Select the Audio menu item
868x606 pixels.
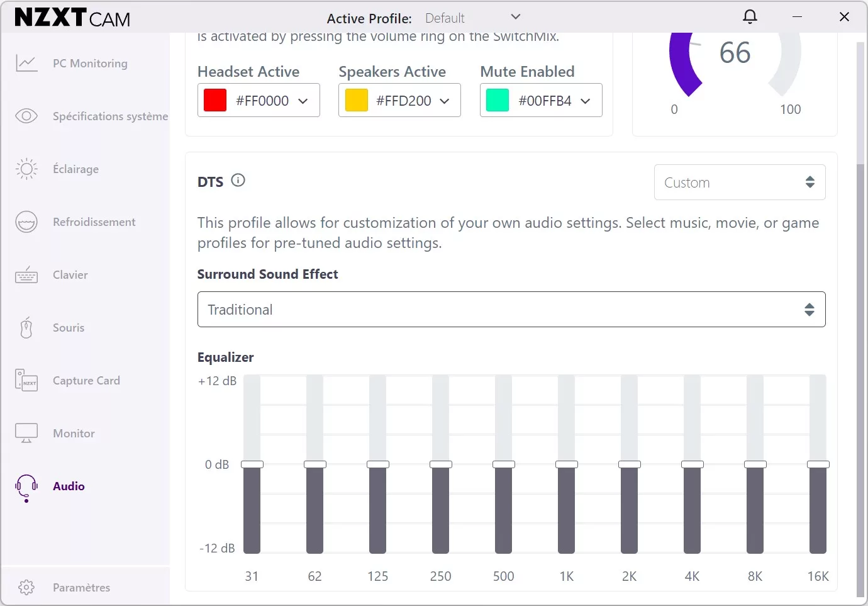coord(69,486)
